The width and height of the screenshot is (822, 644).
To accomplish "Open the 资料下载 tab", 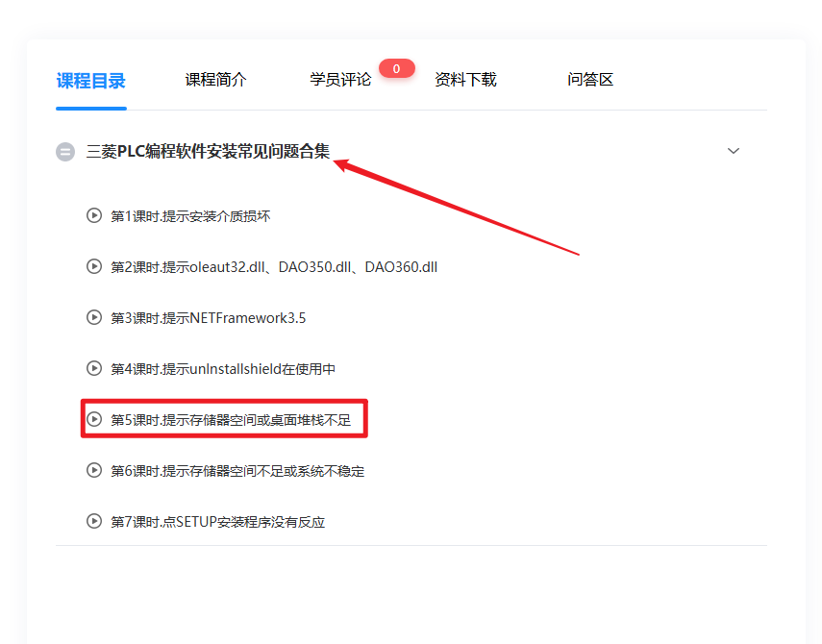I will (465, 80).
